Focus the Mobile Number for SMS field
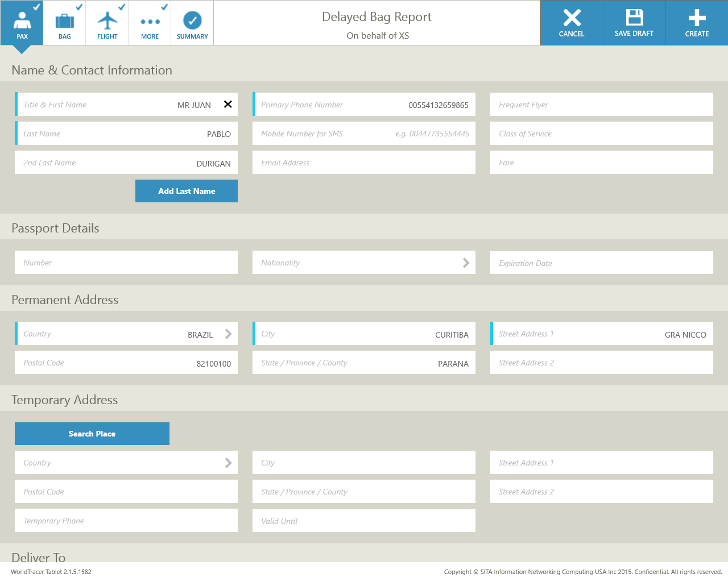728x582 pixels. tap(364, 134)
